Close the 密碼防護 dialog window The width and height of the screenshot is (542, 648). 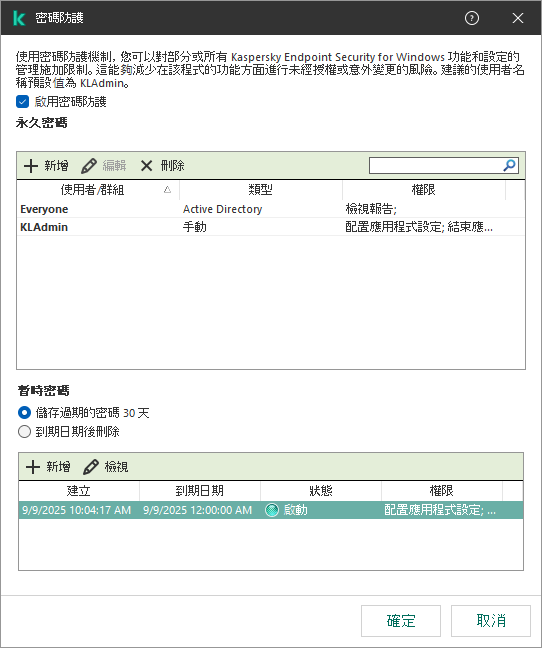pos(518,18)
